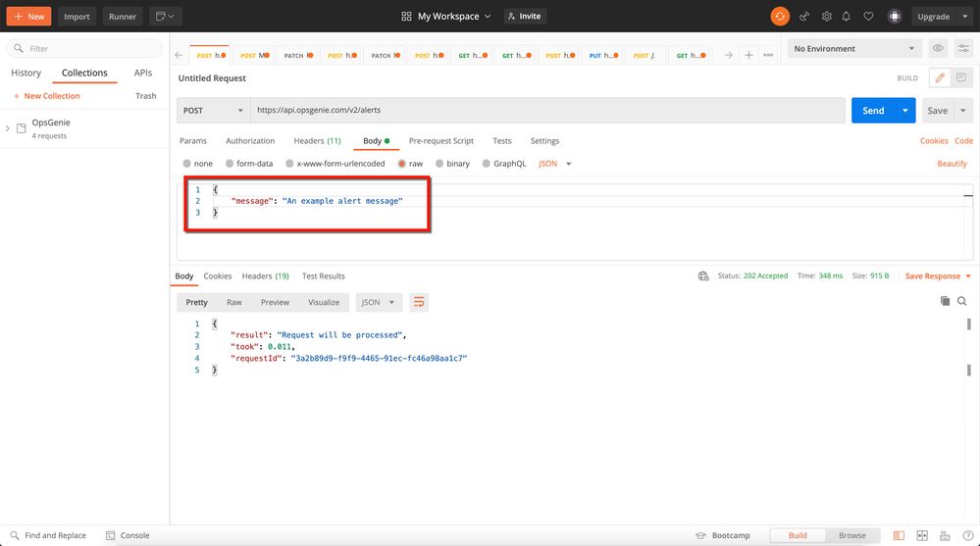
Task: Switch to the response Test Results tab
Action: (x=323, y=276)
